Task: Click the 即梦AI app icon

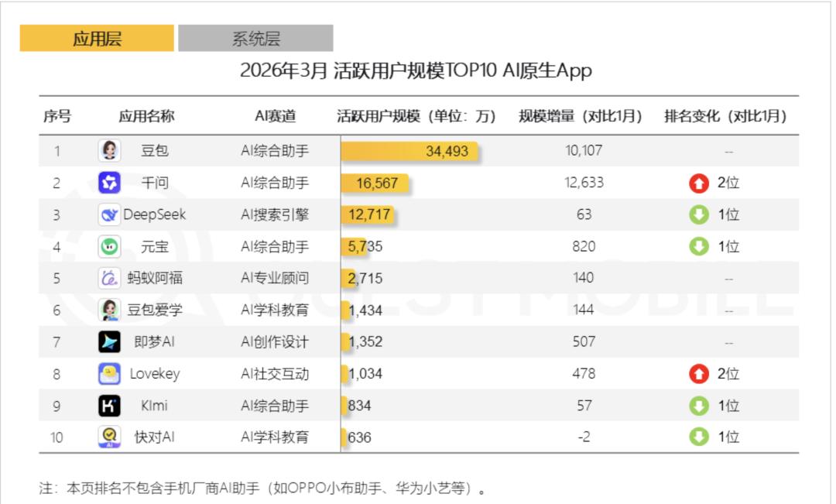Action: 109,342
